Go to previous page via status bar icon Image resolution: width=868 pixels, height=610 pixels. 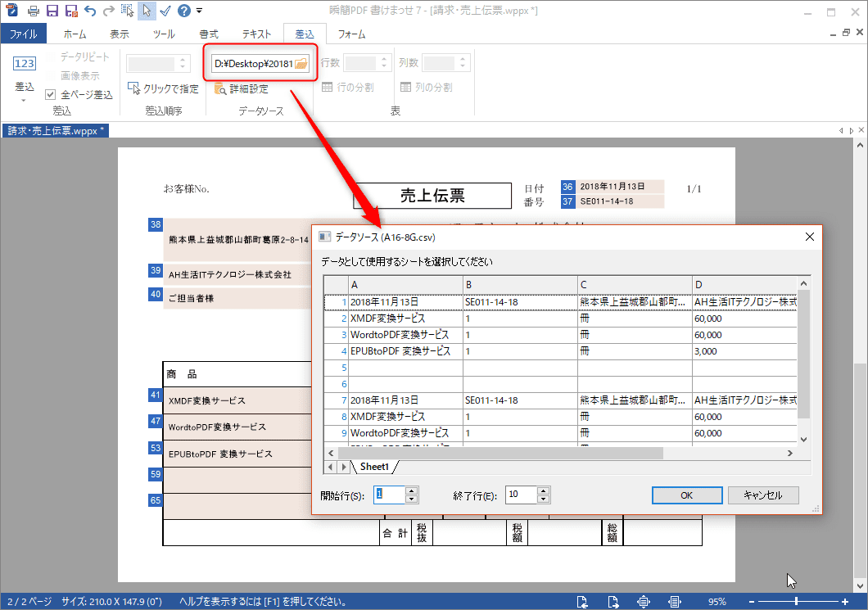pos(582,602)
